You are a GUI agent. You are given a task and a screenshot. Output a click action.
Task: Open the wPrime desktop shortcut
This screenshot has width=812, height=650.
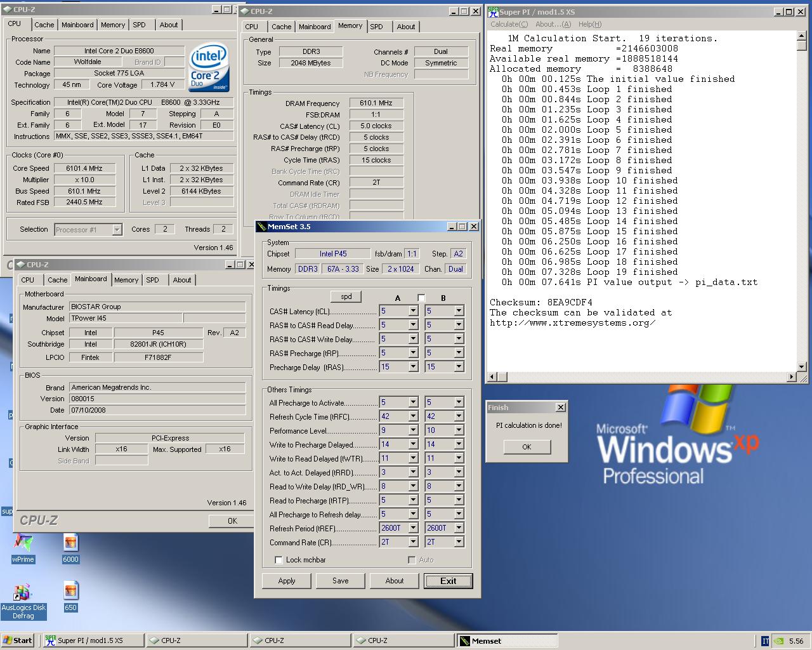pos(23,548)
